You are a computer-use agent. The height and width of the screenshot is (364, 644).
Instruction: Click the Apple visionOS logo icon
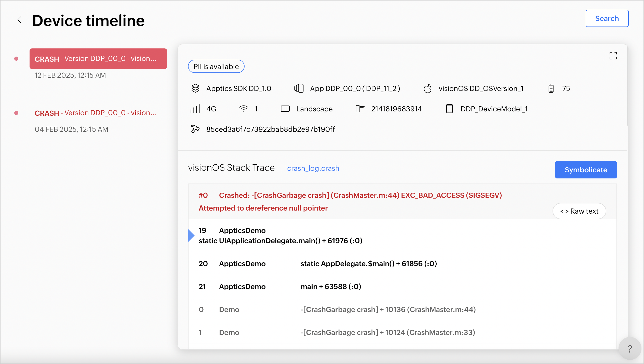pyautogui.click(x=428, y=88)
